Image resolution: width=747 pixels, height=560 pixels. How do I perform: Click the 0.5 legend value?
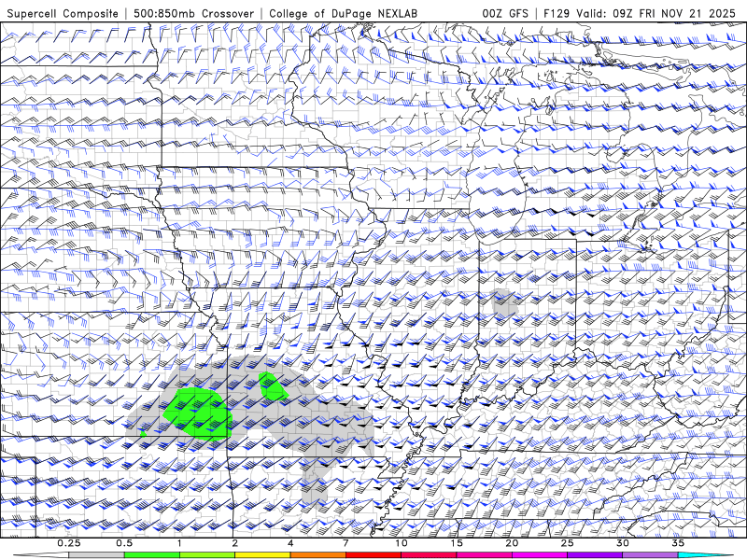pos(124,543)
